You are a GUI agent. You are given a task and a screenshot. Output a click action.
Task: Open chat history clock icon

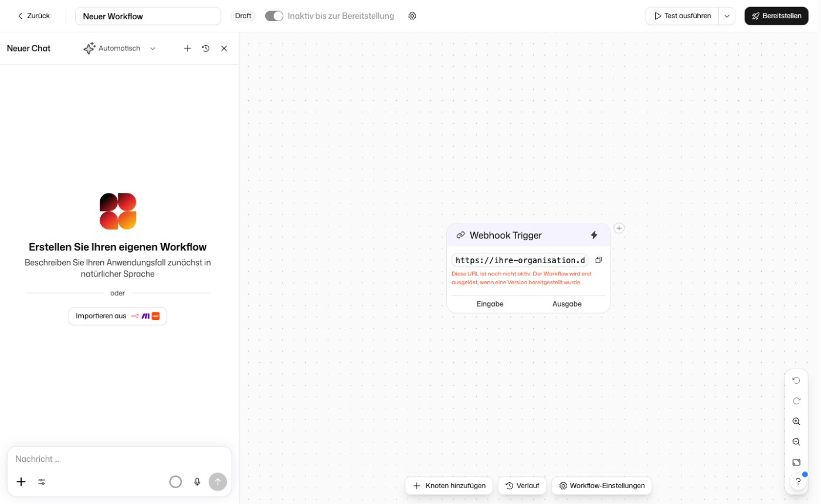(x=206, y=49)
